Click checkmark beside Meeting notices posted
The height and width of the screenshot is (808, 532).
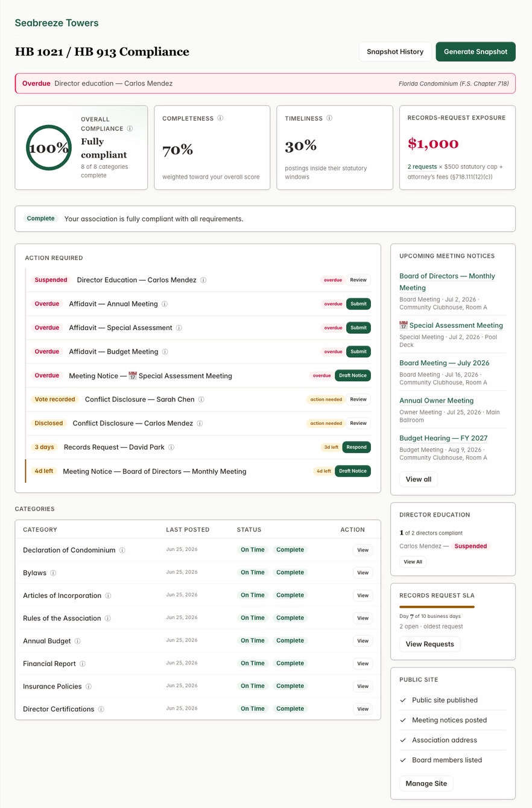pos(403,720)
